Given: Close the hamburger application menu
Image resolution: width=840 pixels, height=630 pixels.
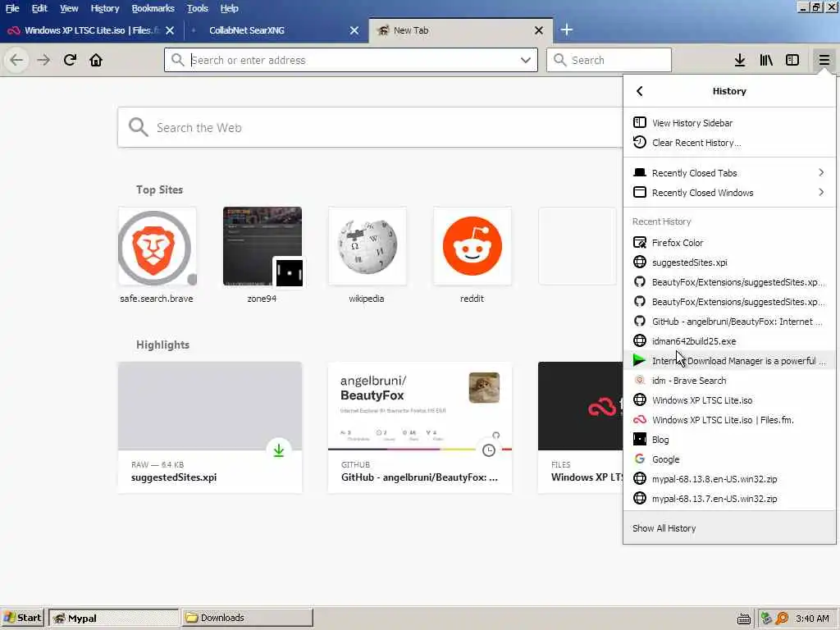Looking at the screenshot, I should point(824,60).
